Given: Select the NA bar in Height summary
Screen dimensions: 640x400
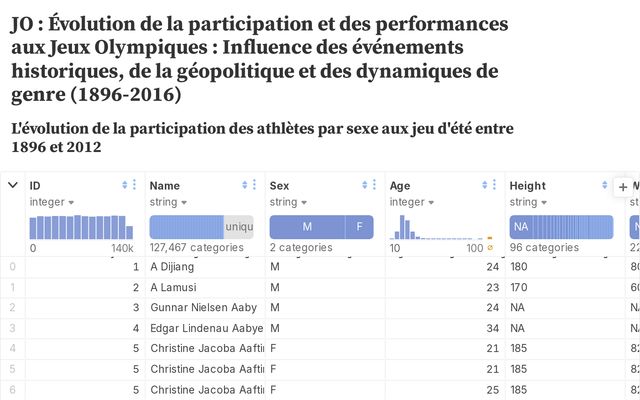Looking at the screenshot, I should tap(520, 227).
